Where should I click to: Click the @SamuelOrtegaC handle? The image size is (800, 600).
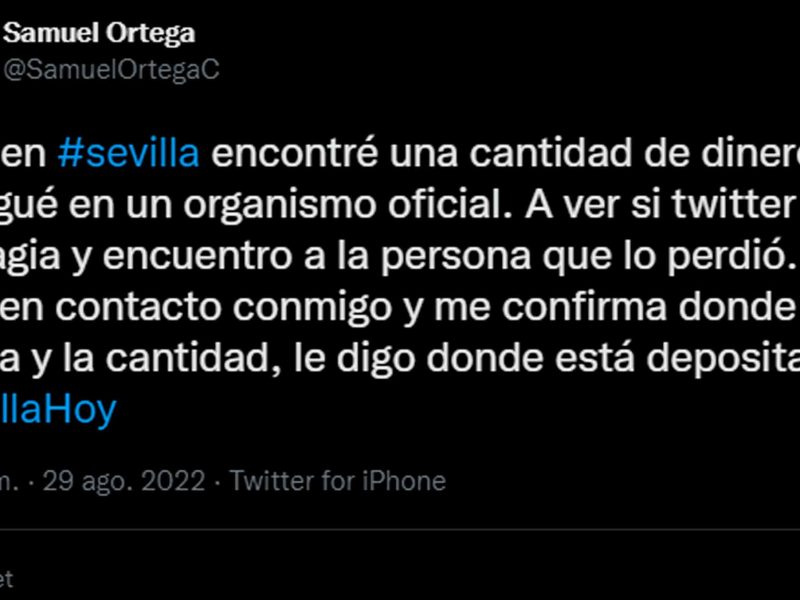pos(112,69)
